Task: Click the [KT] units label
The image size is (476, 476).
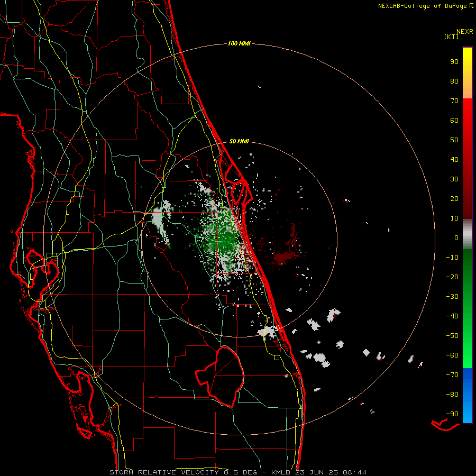Action: (451, 36)
